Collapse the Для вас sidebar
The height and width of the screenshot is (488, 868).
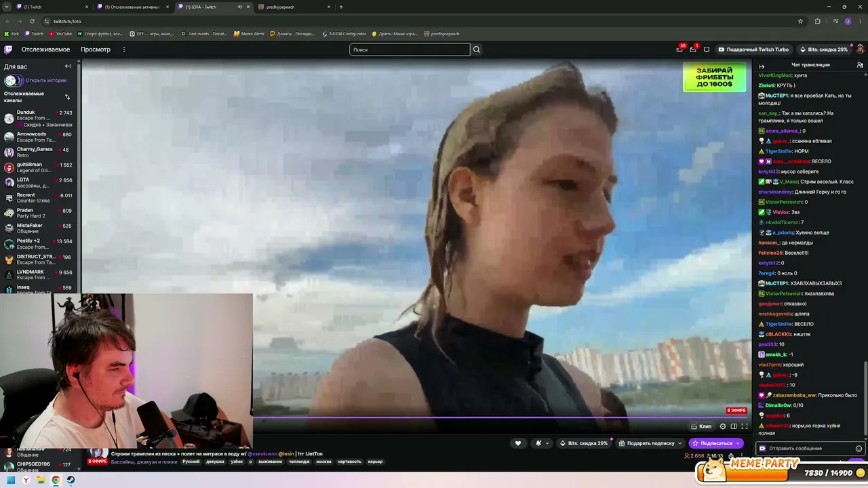click(68, 66)
